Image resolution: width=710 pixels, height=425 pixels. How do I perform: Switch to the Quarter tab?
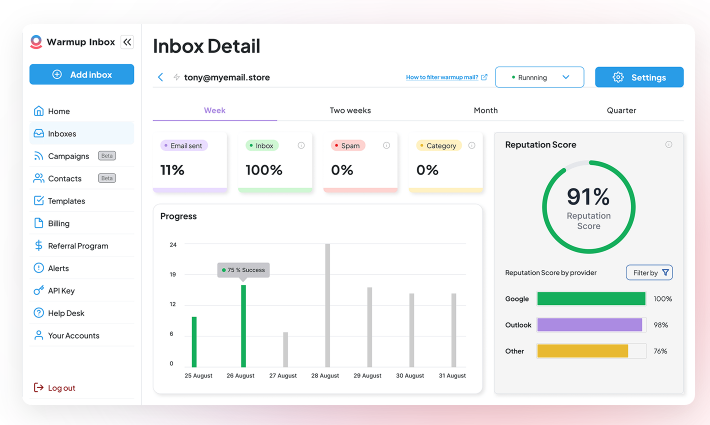coord(621,110)
